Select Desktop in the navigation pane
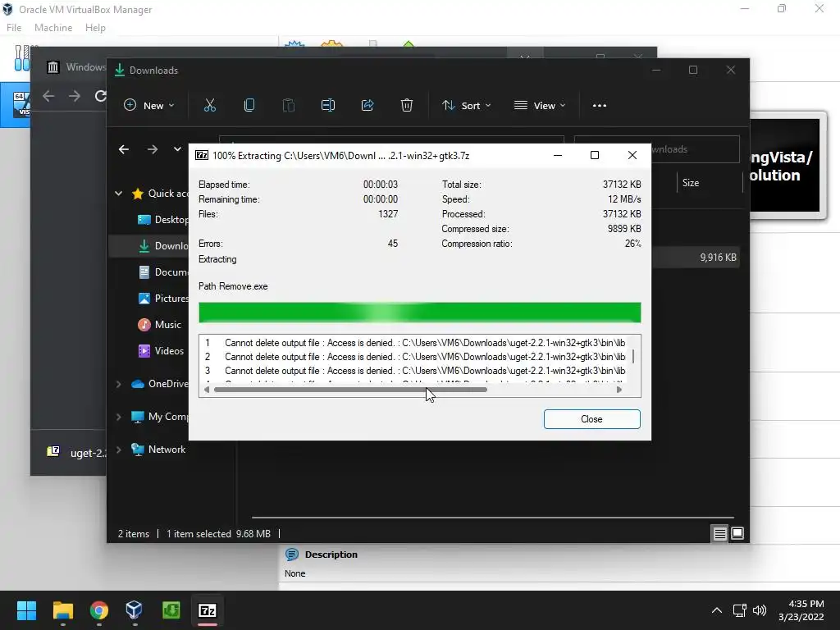The image size is (840, 630). click(163, 220)
